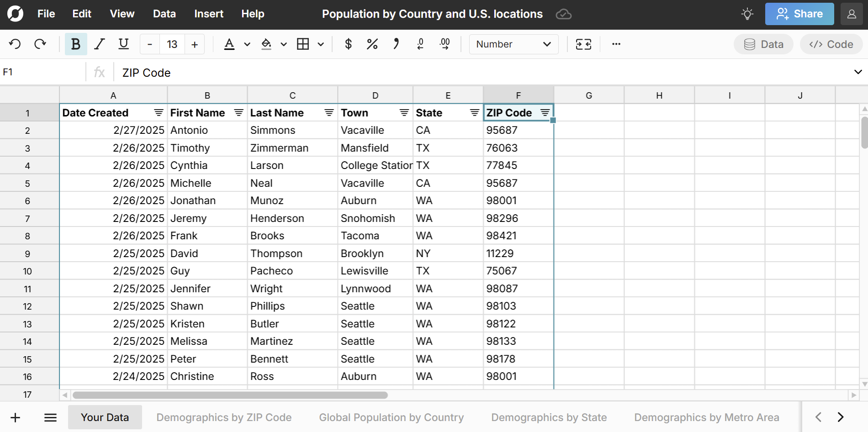The height and width of the screenshot is (432, 868).
Task: Click the merge cells icon
Action: coord(583,44)
